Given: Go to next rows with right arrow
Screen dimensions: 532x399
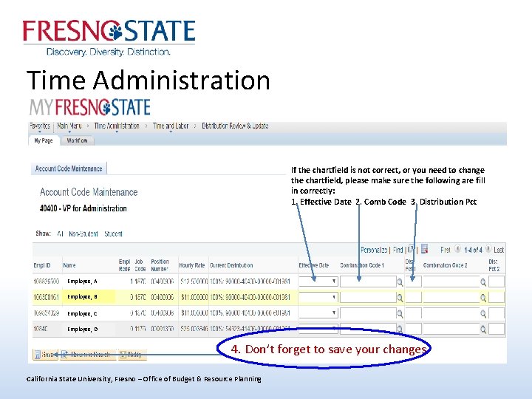Looking at the screenshot, I should tap(488, 250).
